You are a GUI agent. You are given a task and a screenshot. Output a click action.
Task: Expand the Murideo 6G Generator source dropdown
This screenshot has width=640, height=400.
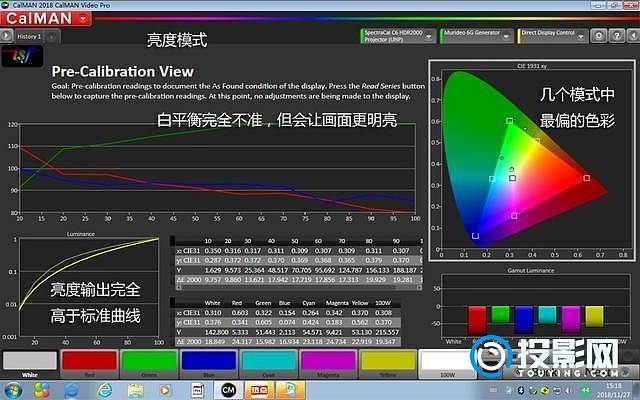507,36
